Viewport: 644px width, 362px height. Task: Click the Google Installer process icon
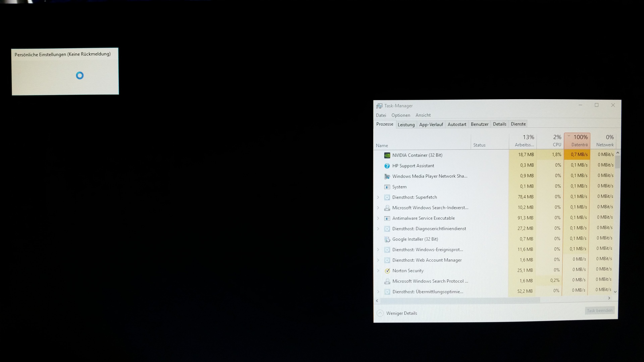pyautogui.click(x=387, y=239)
